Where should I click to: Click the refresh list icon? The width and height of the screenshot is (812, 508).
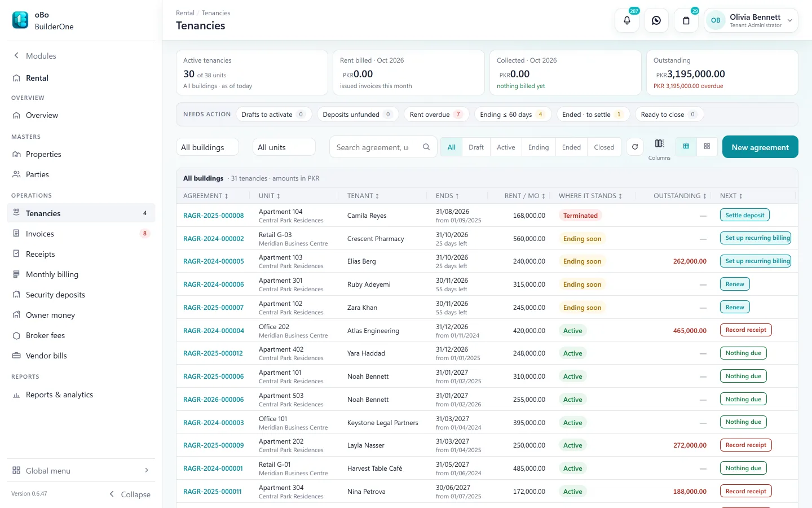click(x=635, y=147)
